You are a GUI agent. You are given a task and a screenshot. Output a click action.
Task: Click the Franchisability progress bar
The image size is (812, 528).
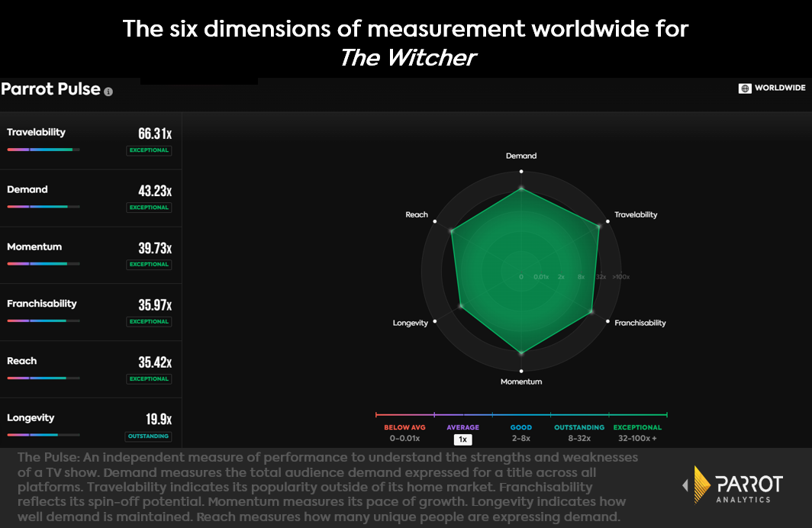pos(43,321)
